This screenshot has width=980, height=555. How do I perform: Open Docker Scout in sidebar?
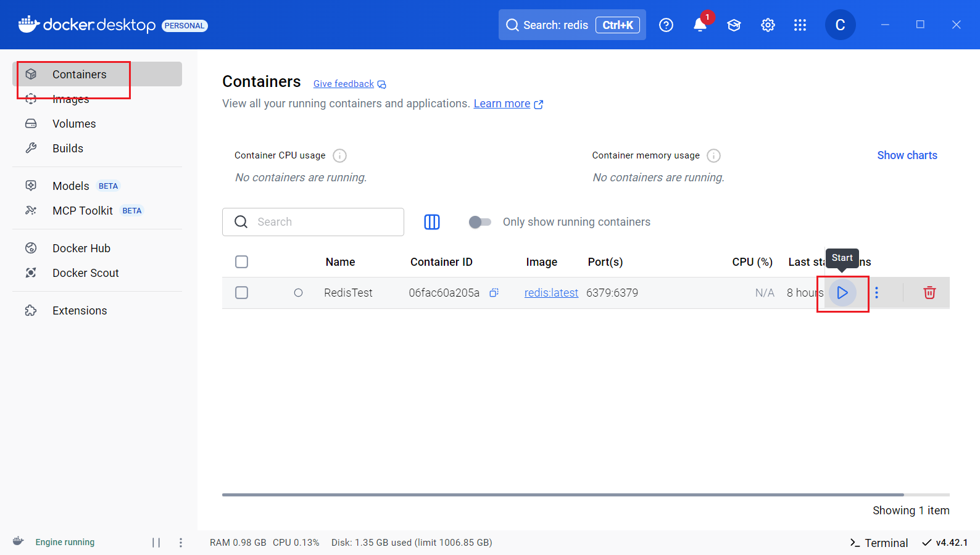97,273
